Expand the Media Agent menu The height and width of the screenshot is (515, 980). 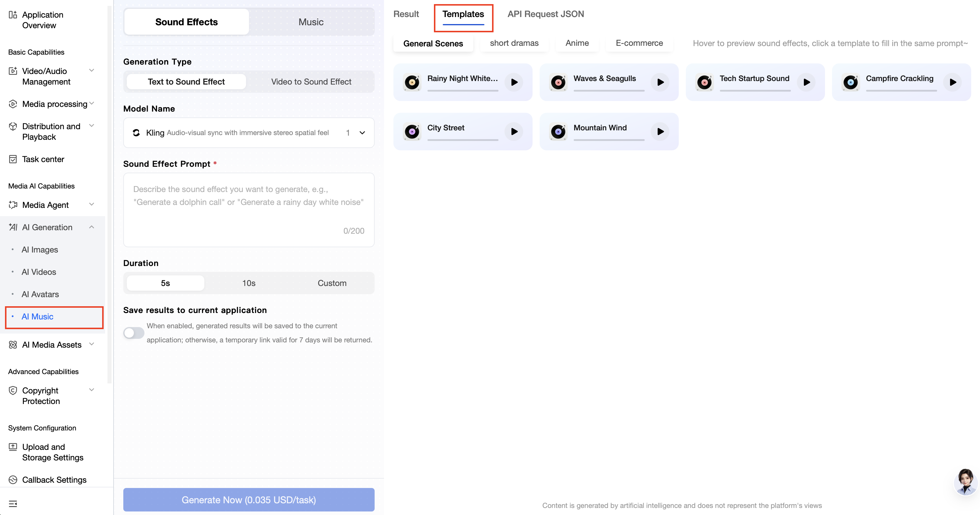91,205
